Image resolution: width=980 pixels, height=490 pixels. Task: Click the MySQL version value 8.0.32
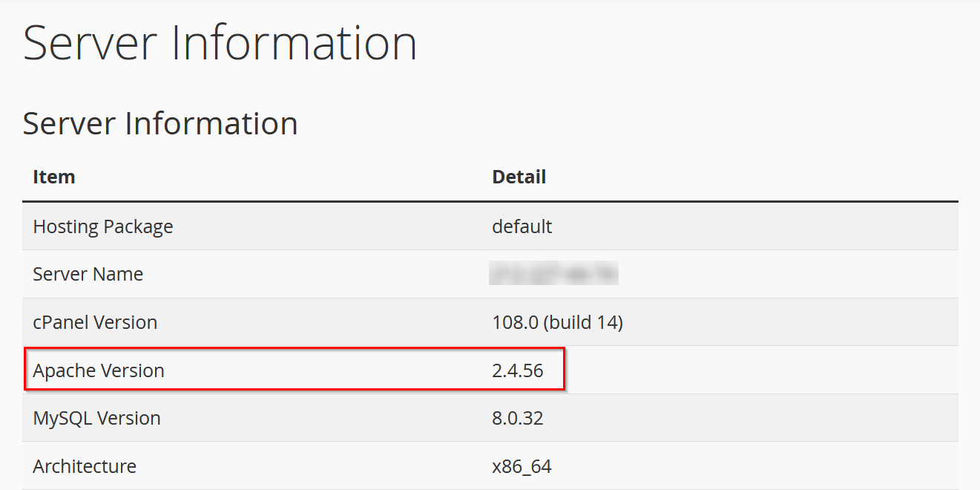(518, 418)
